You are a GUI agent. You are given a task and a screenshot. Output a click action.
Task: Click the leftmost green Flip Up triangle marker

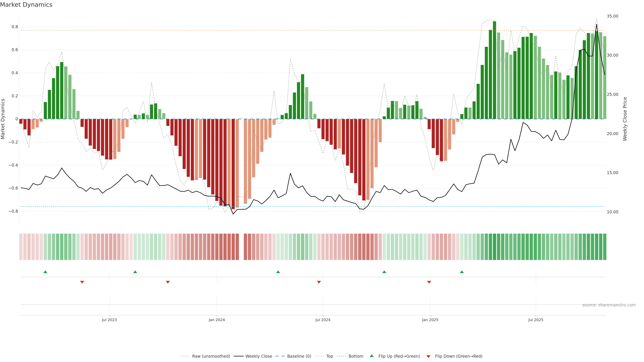point(45,272)
